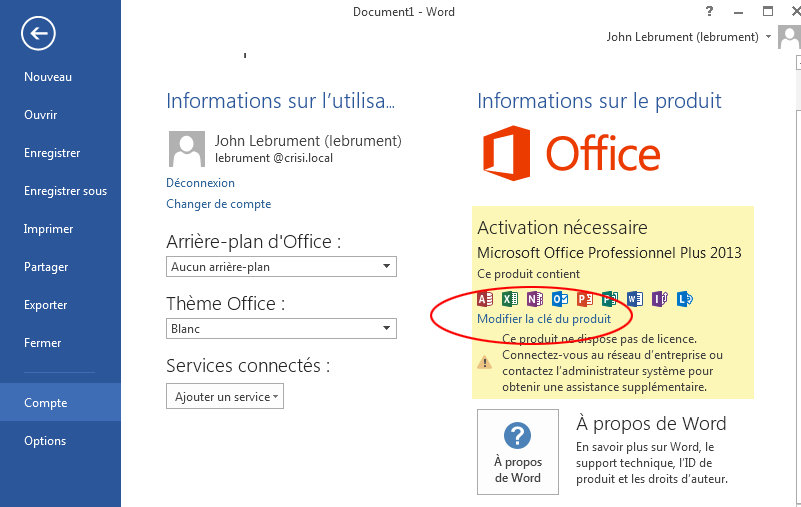Viewport: 801px width, 507px height.
Task: Click the Lync app icon
Action: [x=685, y=298]
